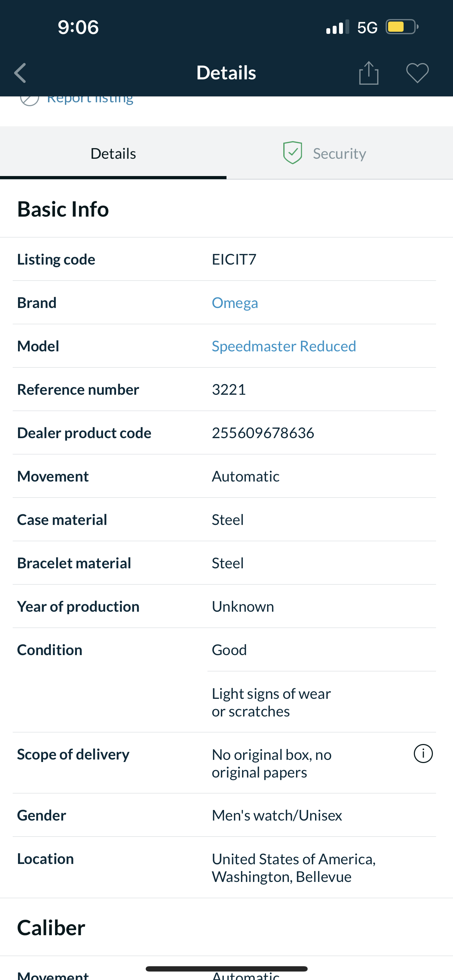Tap the green shield check icon
Image resolution: width=453 pixels, height=980 pixels.
[292, 153]
